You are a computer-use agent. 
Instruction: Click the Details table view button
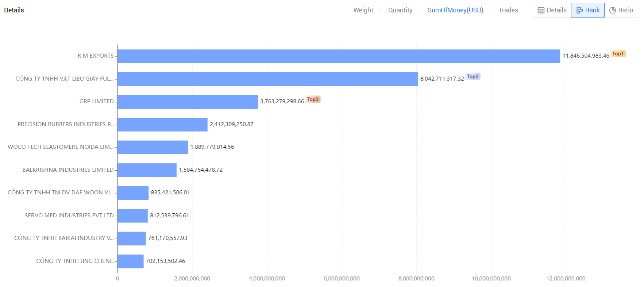(552, 10)
